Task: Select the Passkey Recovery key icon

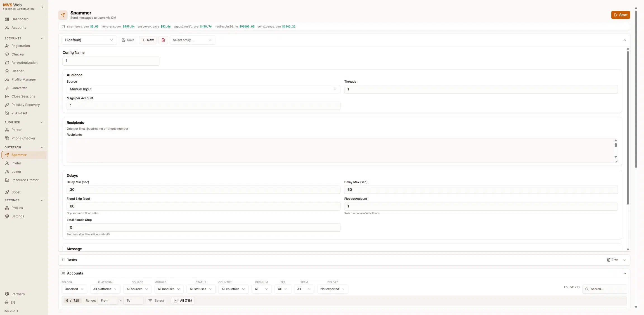Action: point(7,105)
